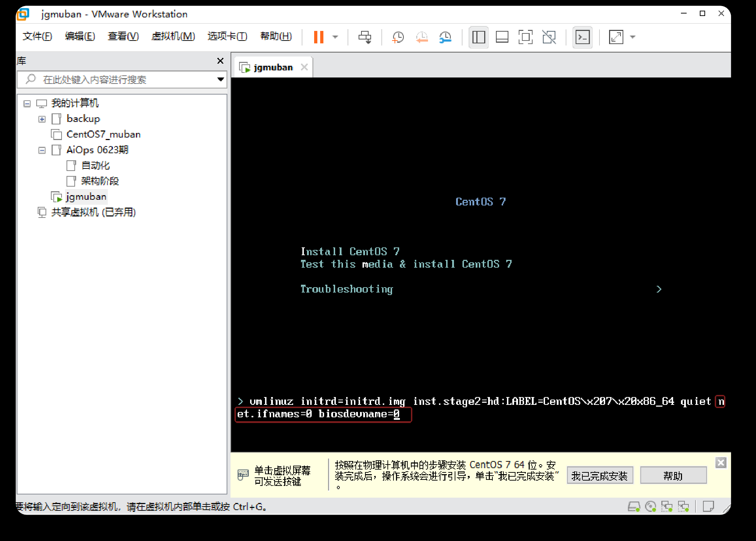Toggle the thumbnail bar view
Screen dimensions: 756x541
coord(502,37)
